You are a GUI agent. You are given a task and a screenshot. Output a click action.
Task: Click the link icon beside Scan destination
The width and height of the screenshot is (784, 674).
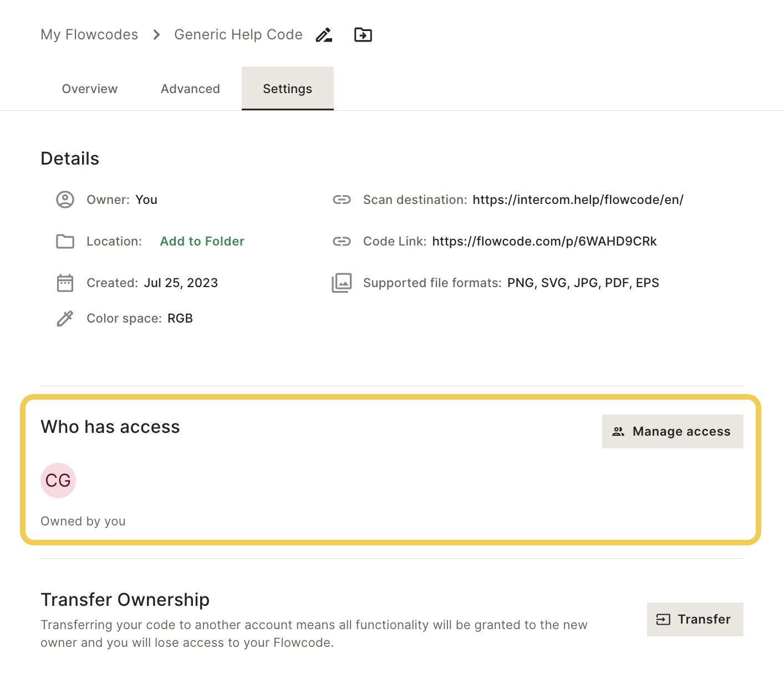(342, 200)
